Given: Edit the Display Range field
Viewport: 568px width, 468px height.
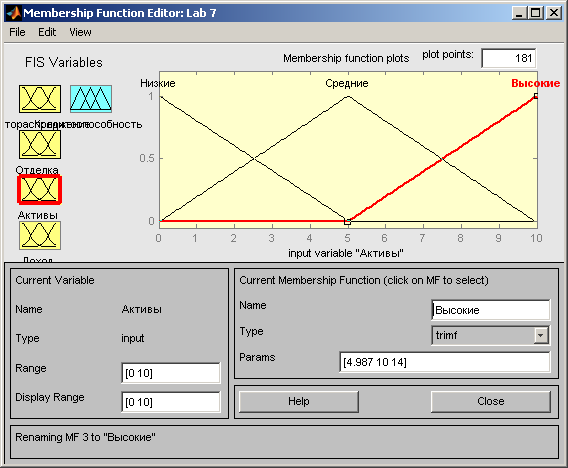Looking at the screenshot, I should 171,402.
